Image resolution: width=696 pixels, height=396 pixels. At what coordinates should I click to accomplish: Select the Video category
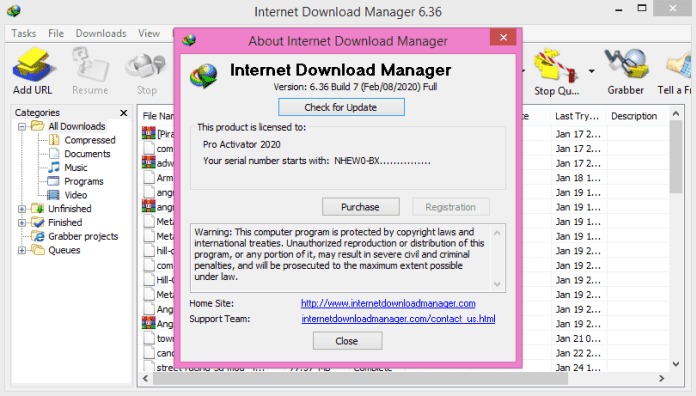pos(75,195)
